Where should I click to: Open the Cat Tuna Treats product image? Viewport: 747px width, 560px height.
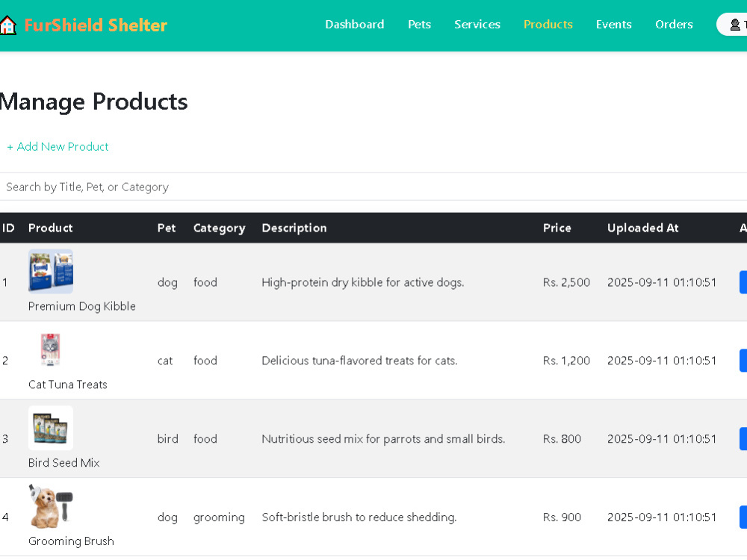(x=51, y=349)
